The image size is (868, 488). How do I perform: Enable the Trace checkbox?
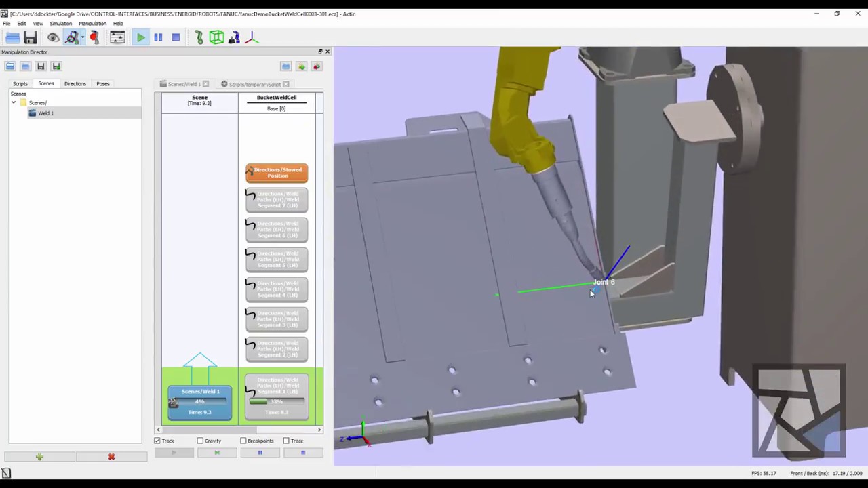[x=286, y=441]
